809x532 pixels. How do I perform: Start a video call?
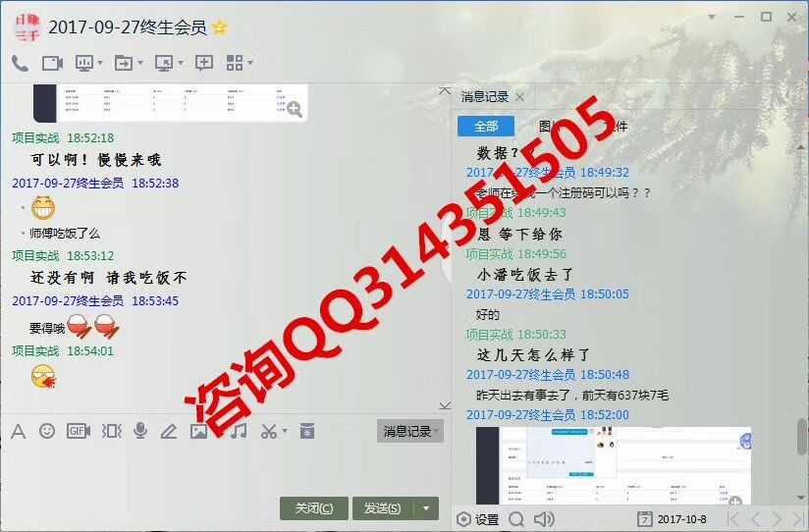tap(52, 63)
